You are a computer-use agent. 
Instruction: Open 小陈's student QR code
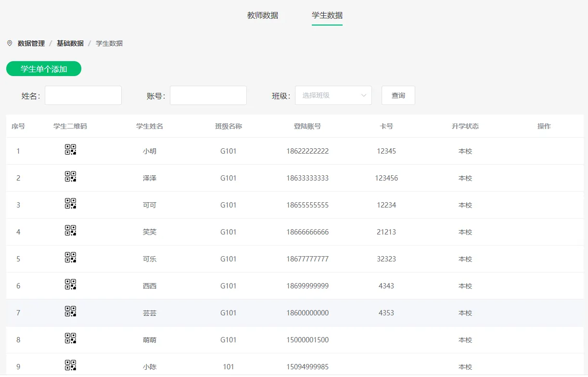click(70, 365)
